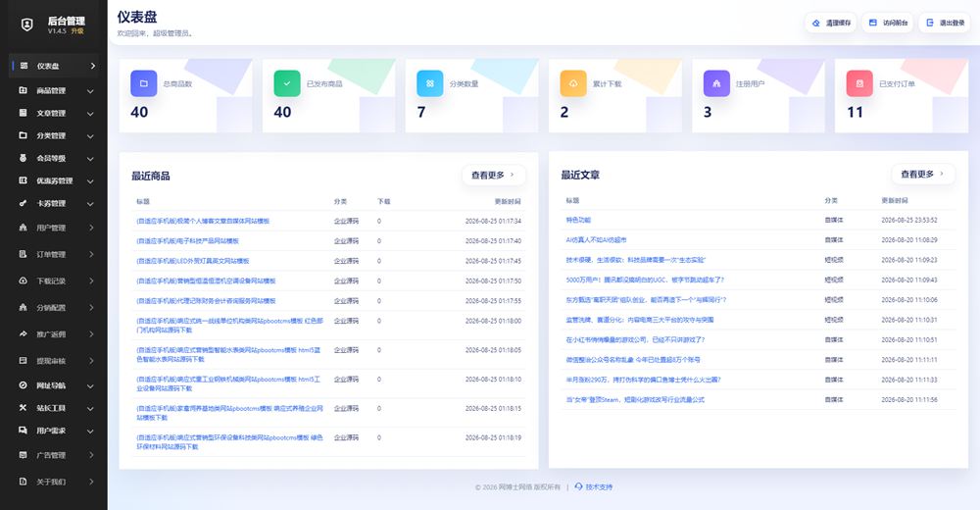Click the 访问前台 button label
This screenshot has width=980, height=510.
pos(895,23)
